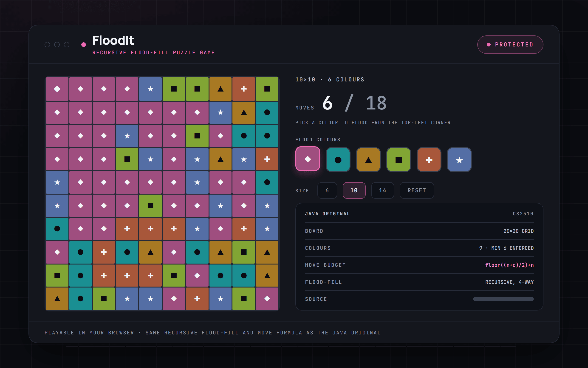Click the teal circle tile in bottom row
Image resolution: width=588 pixels, height=368 pixels.
(80, 299)
